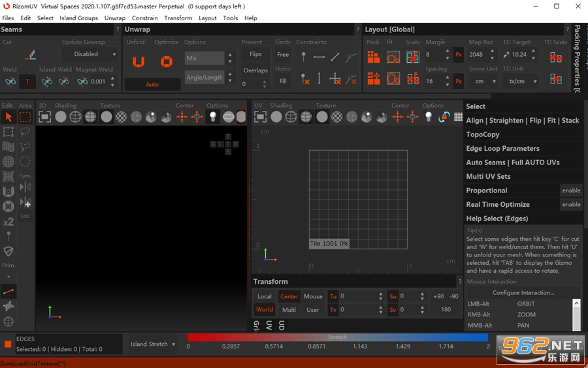Click the x2 tool in left toolbar

pyautogui.click(x=8, y=222)
